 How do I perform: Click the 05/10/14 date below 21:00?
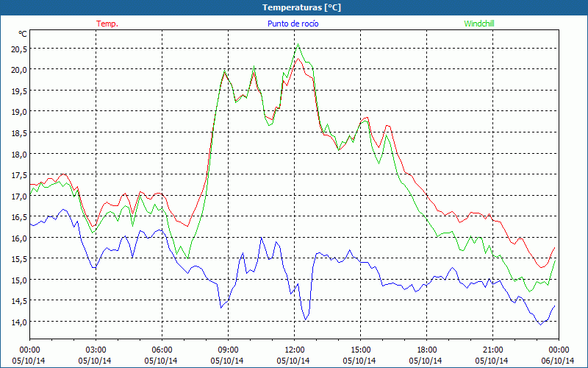492,361
